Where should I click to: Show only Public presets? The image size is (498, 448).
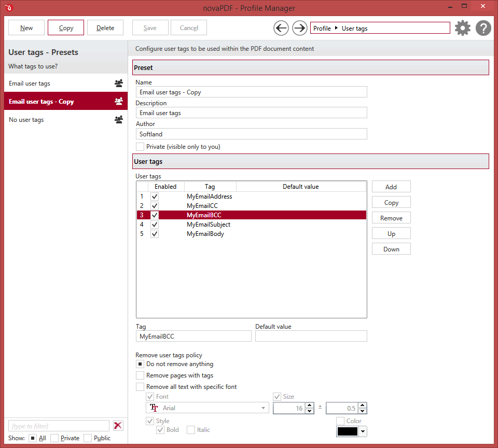88,438
